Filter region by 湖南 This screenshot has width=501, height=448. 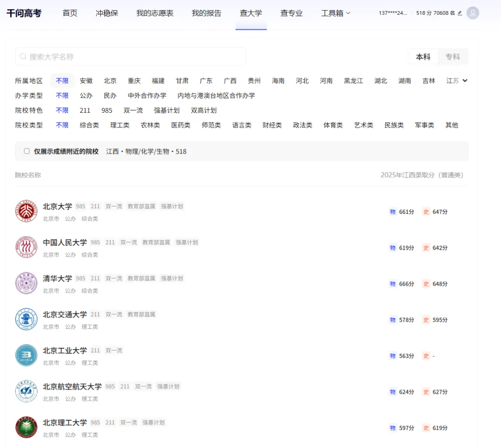[405, 81]
